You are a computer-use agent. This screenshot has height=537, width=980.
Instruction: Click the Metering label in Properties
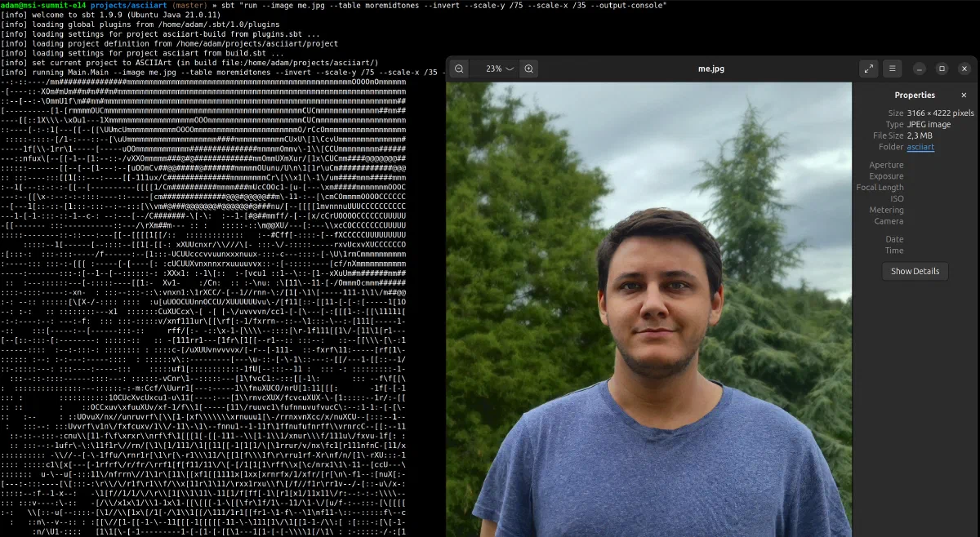(887, 210)
